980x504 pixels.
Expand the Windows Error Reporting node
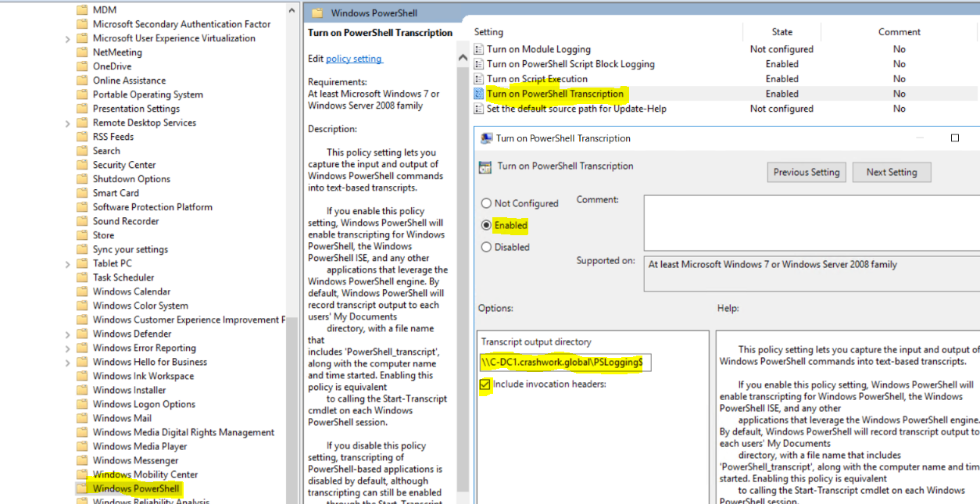pyautogui.click(x=68, y=348)
